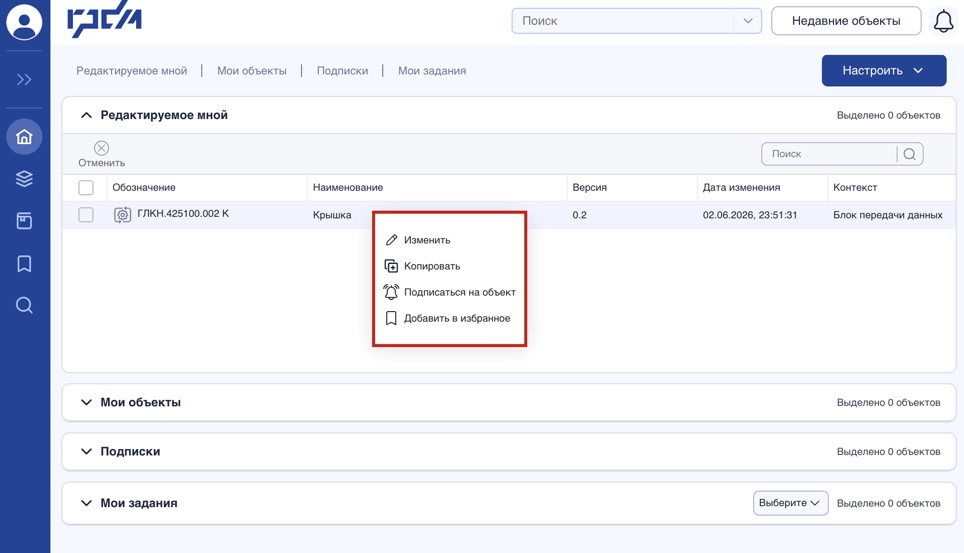This screenshot has width=964, height=553.
Task: Click the alarm bell icon for subscribing
Action: pos(391,292)
